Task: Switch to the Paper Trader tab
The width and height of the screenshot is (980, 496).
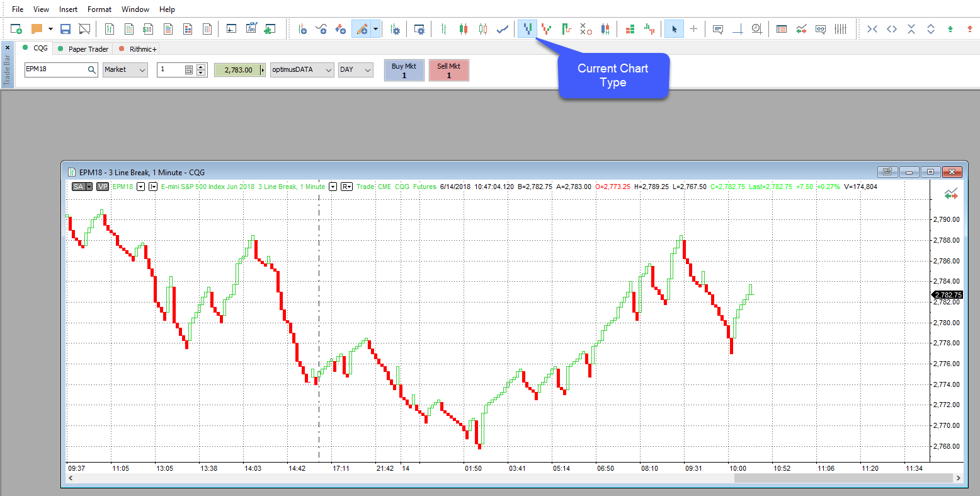Action: (83, 49)
